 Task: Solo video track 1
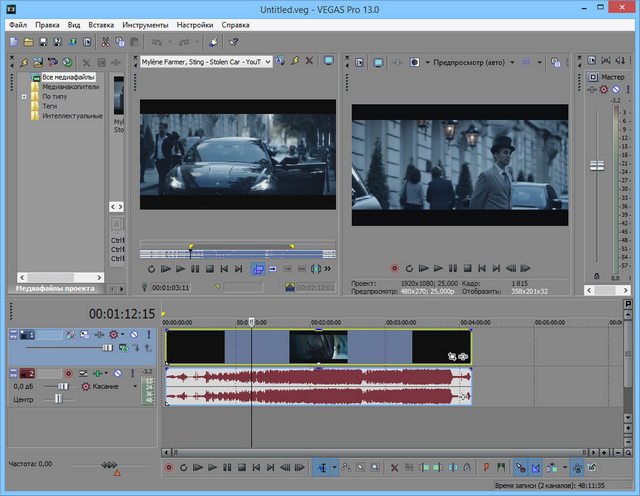(x=149, y=334)
